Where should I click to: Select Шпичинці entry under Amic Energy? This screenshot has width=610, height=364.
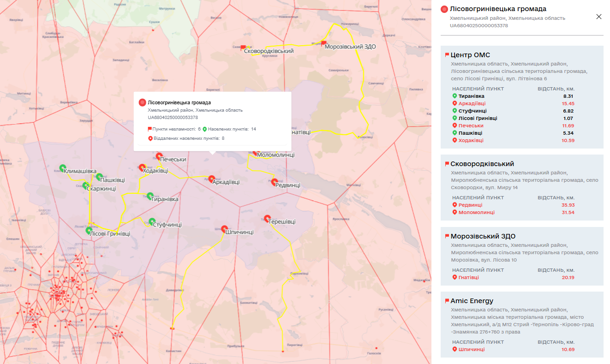(x=471, y=349)
